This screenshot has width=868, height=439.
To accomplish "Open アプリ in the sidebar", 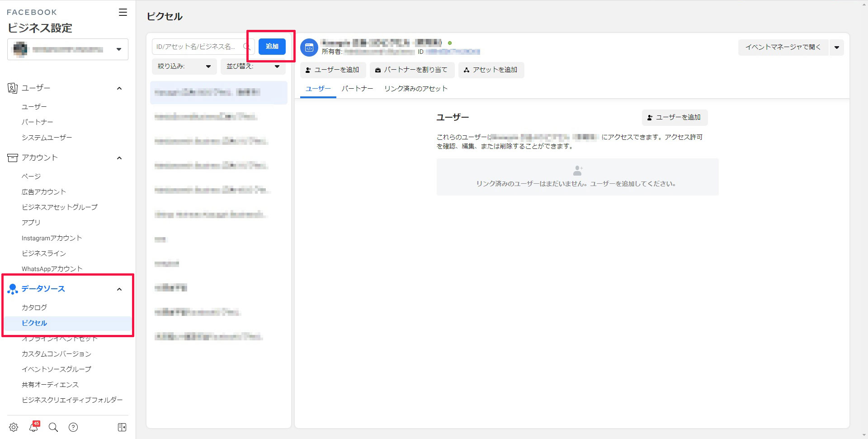I will pyautogui.click(x=31, y=223).
